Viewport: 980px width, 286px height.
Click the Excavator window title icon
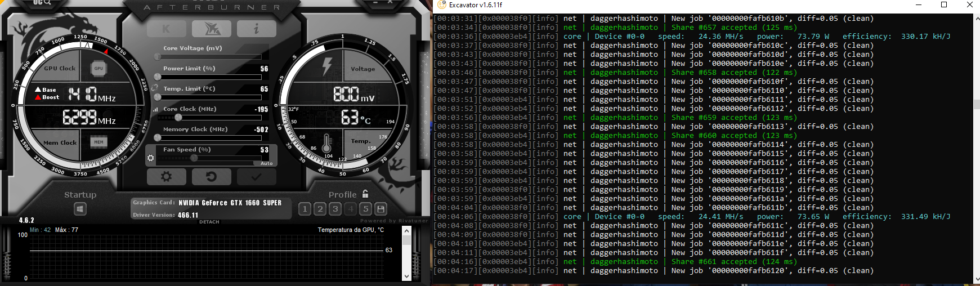click(x=442, y=5)
